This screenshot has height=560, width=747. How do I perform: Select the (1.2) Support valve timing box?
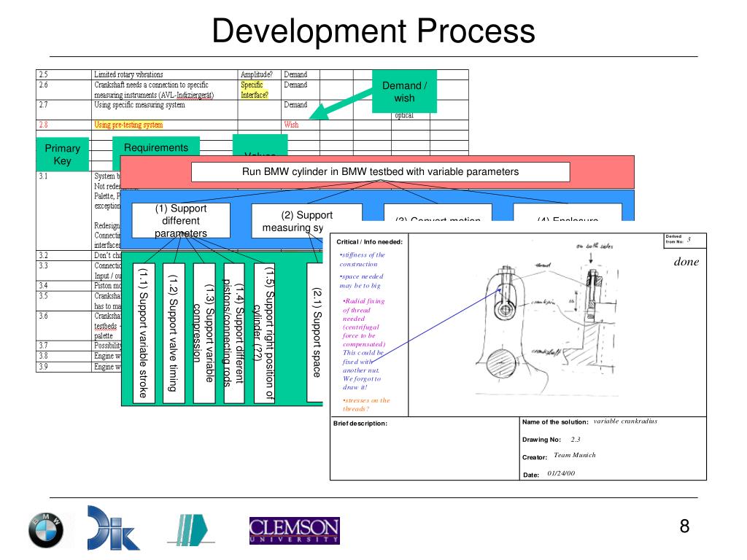click(x=174, y=332)
